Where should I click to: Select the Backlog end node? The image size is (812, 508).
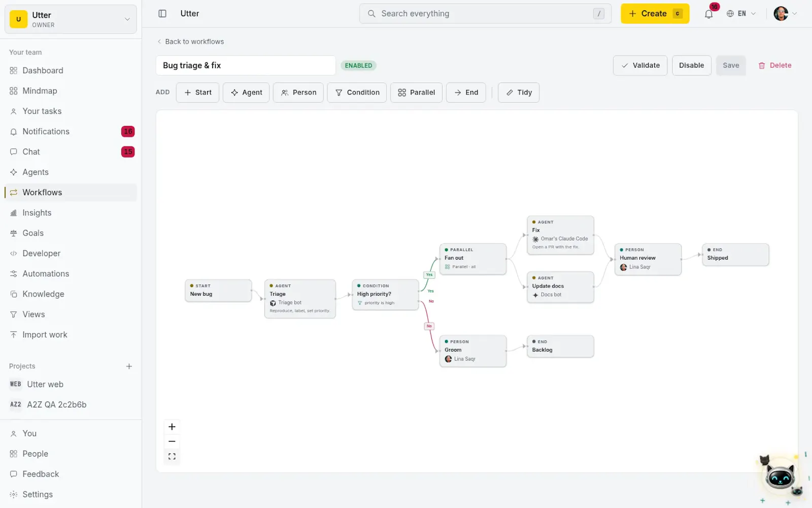tap(560, 346)
